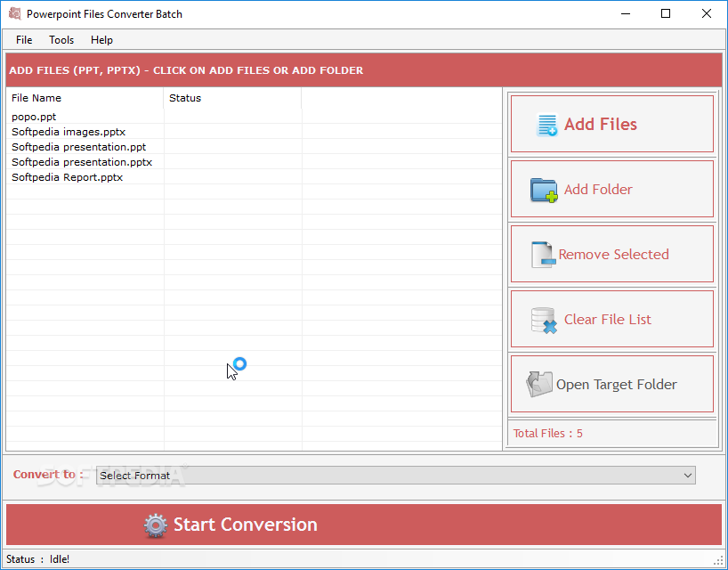Click the Remove Selected button label
The width and height of the screenshot is (728, 570).
pyautogui.click(x=613, y=254)
